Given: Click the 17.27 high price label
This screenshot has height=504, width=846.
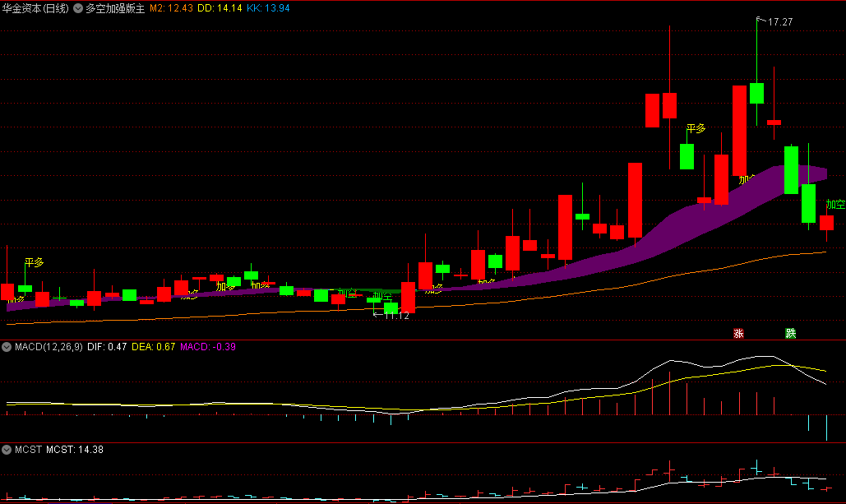Looking at the screenshot, I should [780, 22].
